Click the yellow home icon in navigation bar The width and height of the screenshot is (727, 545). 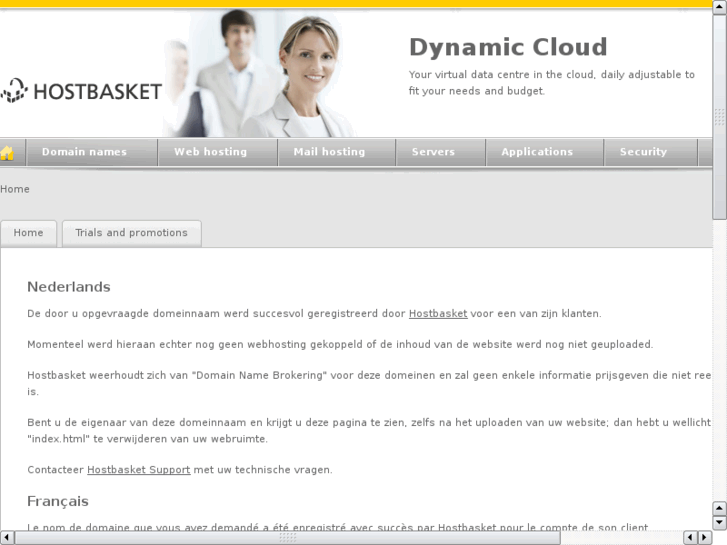7,152
